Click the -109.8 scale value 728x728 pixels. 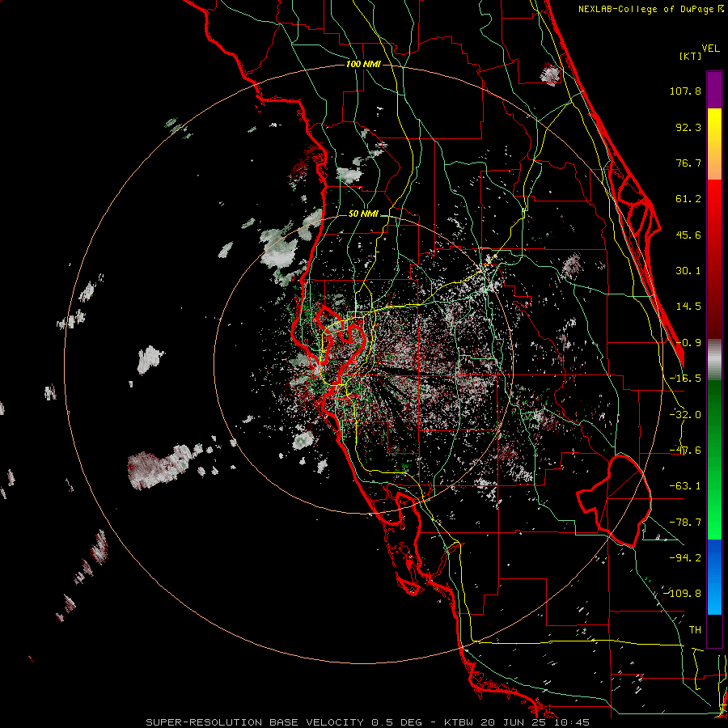[x=683, y=594]
